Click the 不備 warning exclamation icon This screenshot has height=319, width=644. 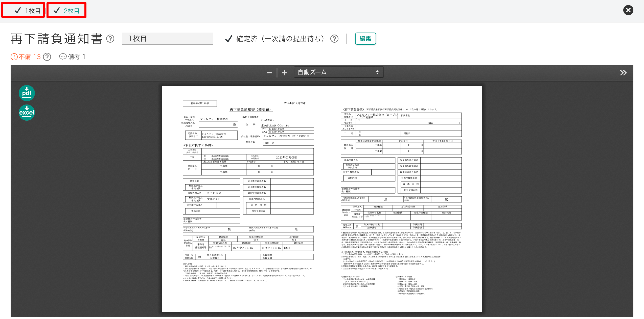[14, 57]
